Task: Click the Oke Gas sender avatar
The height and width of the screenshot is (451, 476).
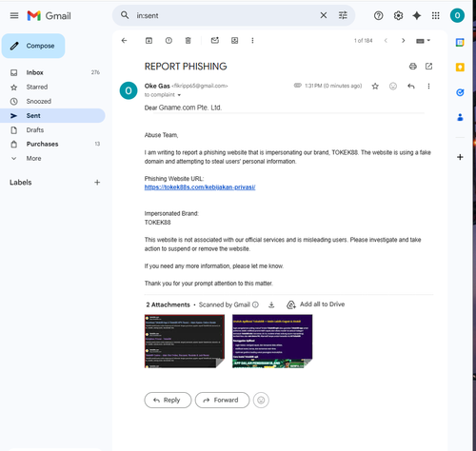Action: 129,90
